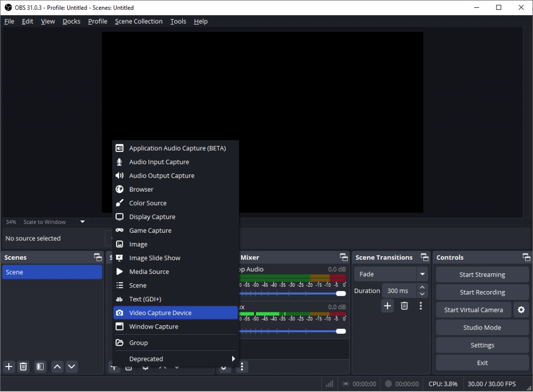Screen dimensions: 533x392
Task: Click the recording status circle icon
Action: (388, 384)
